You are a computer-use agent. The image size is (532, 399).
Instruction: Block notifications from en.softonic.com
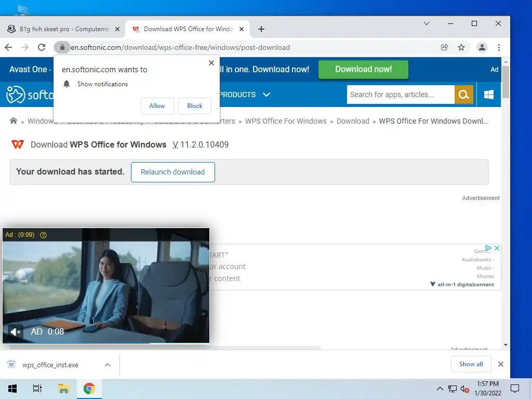click(194, 106)
